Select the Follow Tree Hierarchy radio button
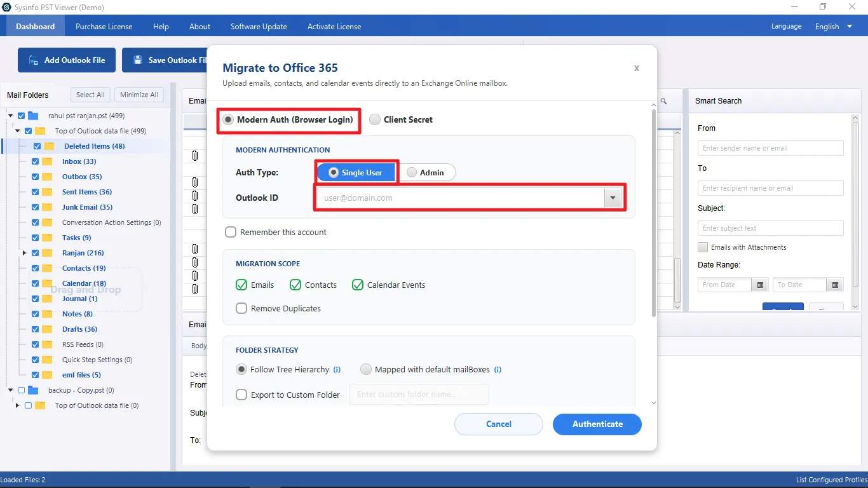868x488 pixels. (x=241, y=369)
